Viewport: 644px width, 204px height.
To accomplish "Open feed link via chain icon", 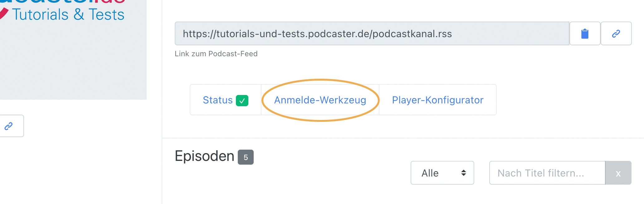I will (616, 33).
